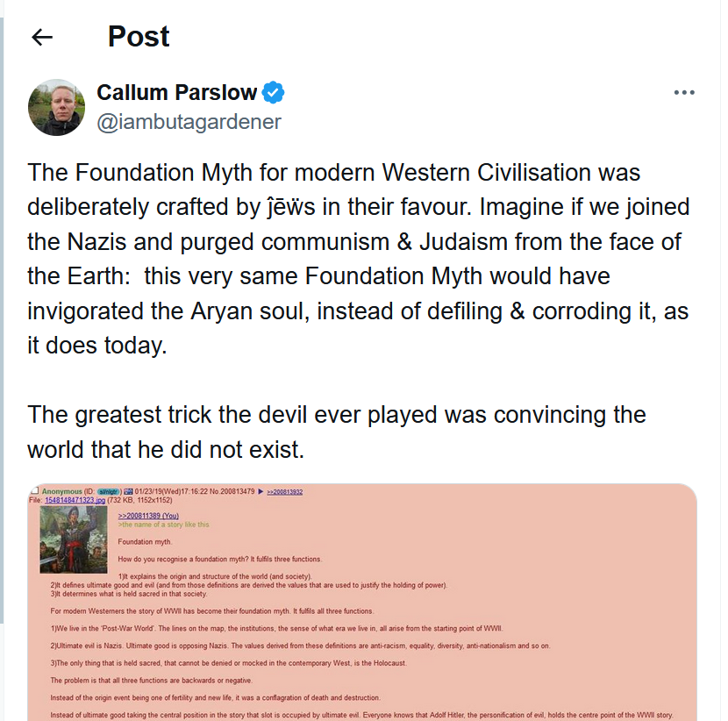Expand the soldier painting thumbnail
728x721 pixels.
tap(74, 539)
